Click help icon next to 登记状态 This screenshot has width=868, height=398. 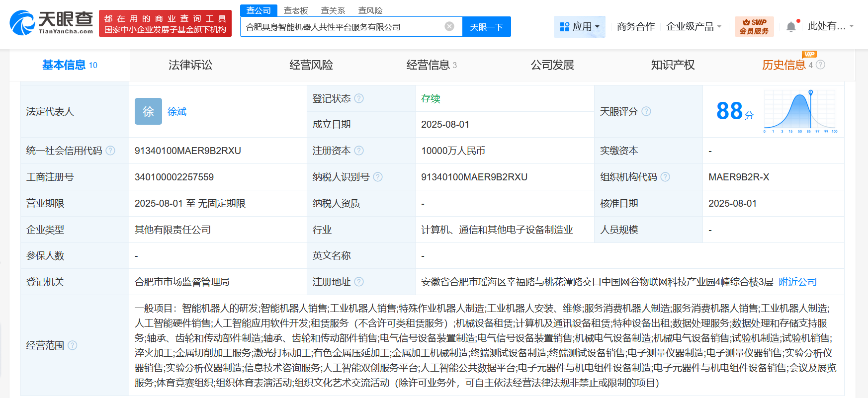click(x=359, y=98)
